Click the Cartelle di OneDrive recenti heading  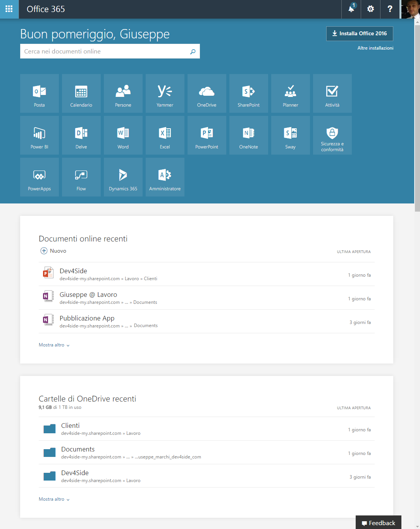pyautogui.click(x=88, y=399)
